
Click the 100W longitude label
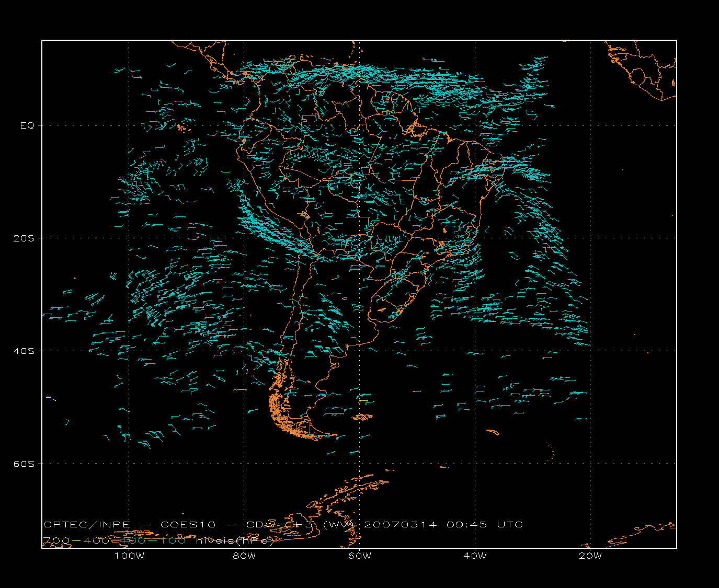point(129,556)
